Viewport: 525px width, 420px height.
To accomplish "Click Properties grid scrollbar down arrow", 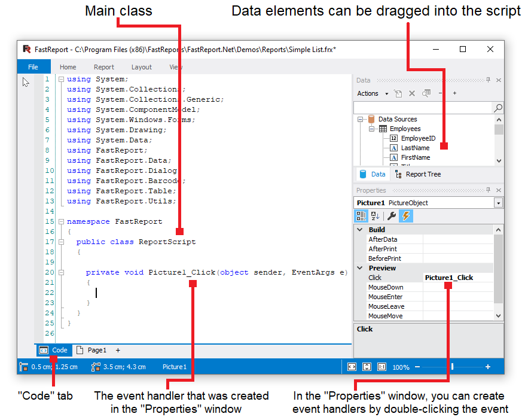I will pos(499,315).
